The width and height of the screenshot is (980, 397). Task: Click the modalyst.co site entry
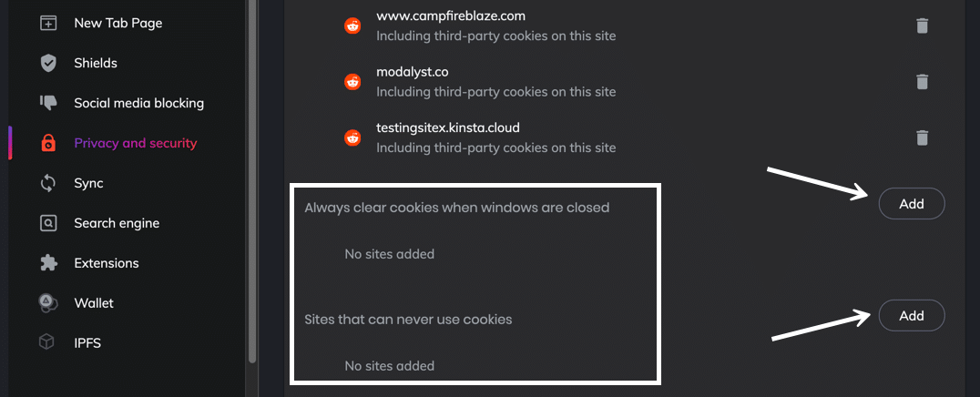pyautogui.click(x=412, y=72)
